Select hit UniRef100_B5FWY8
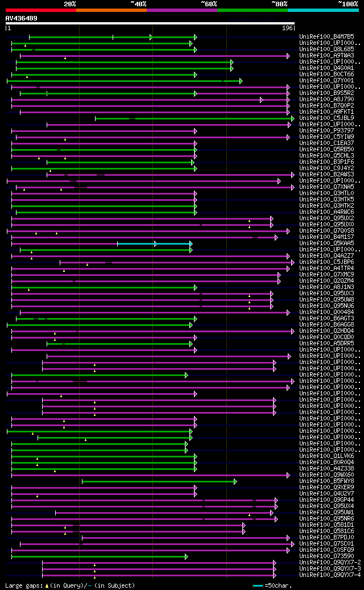364x590 pixels. click(326, 481)
